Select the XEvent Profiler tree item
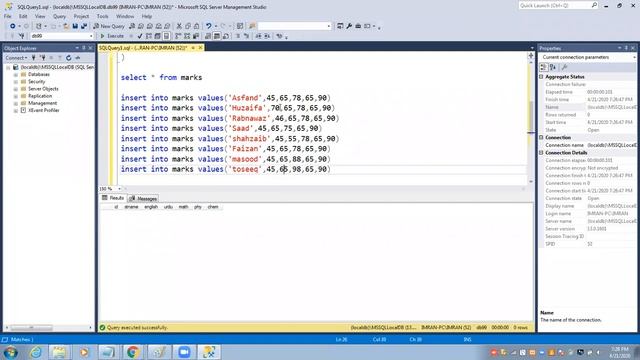Screen dimensions: 640x360 (x=44, y=111)
